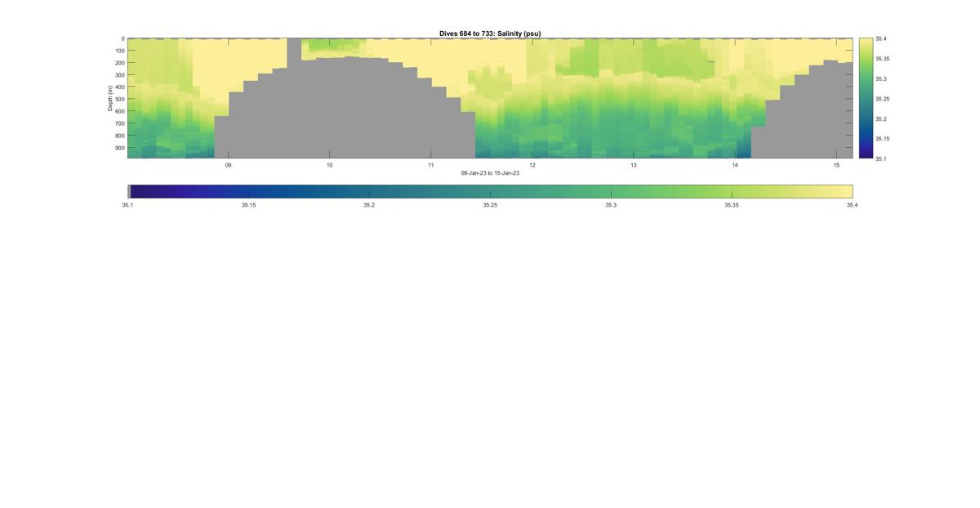Click depth tick label "600"

click(x=119, y=111)
